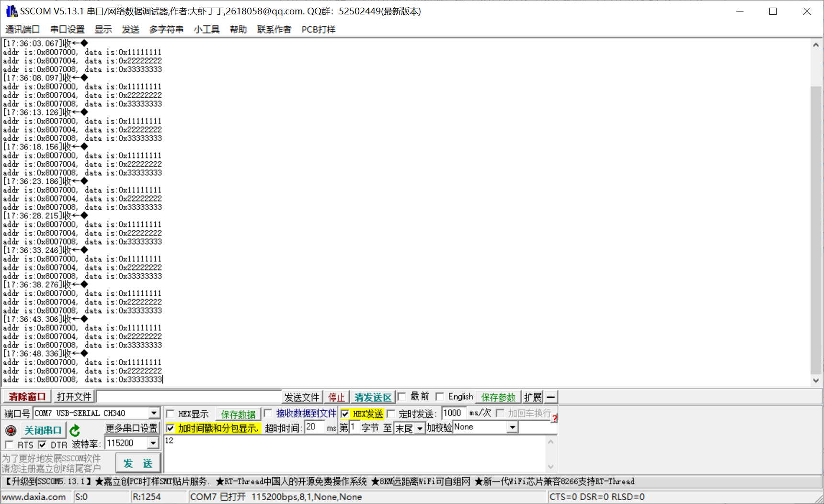Click the green refresh serial ports icon
Screen dimensions: 824x504
75,430
